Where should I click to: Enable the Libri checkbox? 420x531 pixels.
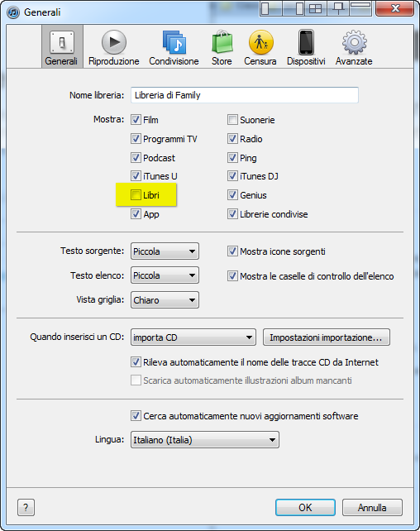tap(136, 195)
